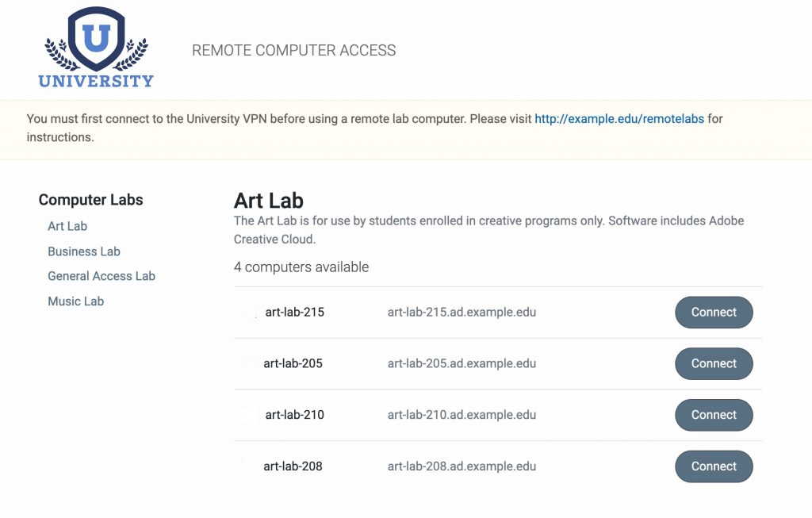Viewport: 812px width, 518px height.
Task: Click the REMOTE COMPUTER ACCESS header
Action: pyautogui.click(x=293, y=50)
